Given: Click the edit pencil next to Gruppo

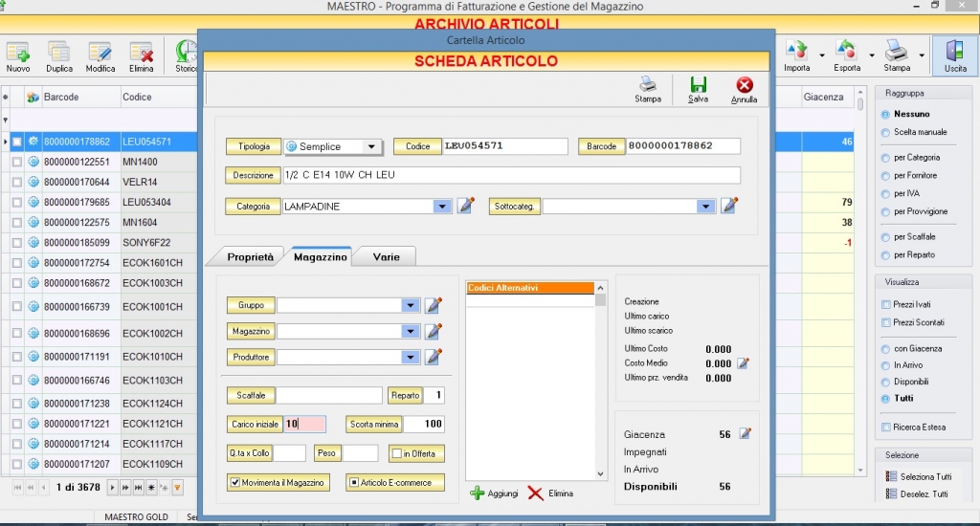Looking at the screenshot, I should [434, 305].
